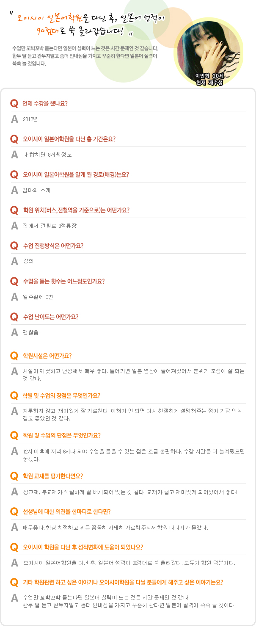
Task: Click the orange Q icon beside '학원시설은 어떤가요?'
Action: (x=14, y=356)
